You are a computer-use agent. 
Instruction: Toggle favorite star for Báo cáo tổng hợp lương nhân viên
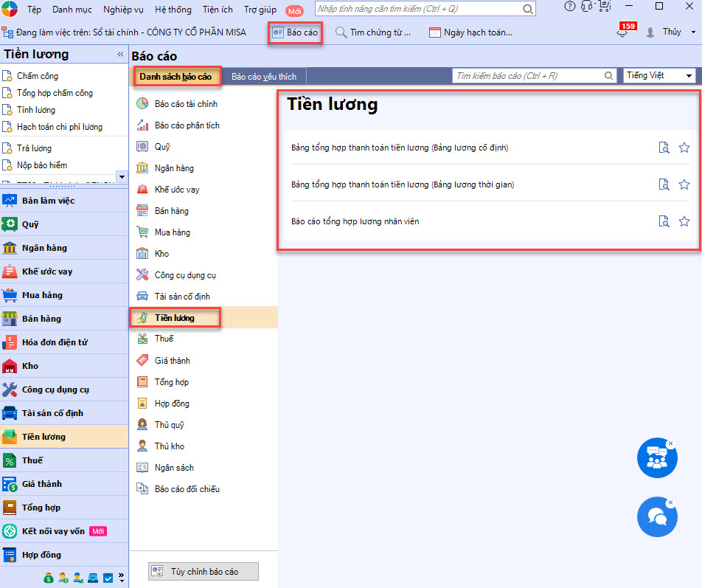pos(684,221)
